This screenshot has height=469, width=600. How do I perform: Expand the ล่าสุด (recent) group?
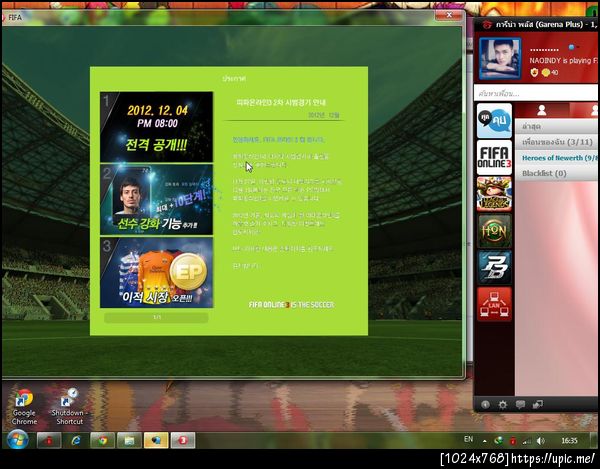(557, 126)
